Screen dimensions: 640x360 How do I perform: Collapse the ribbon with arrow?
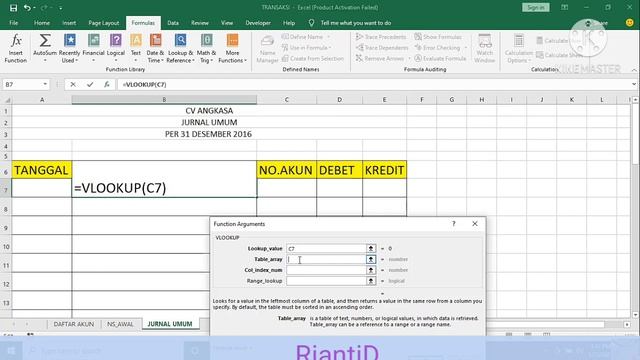634,70
